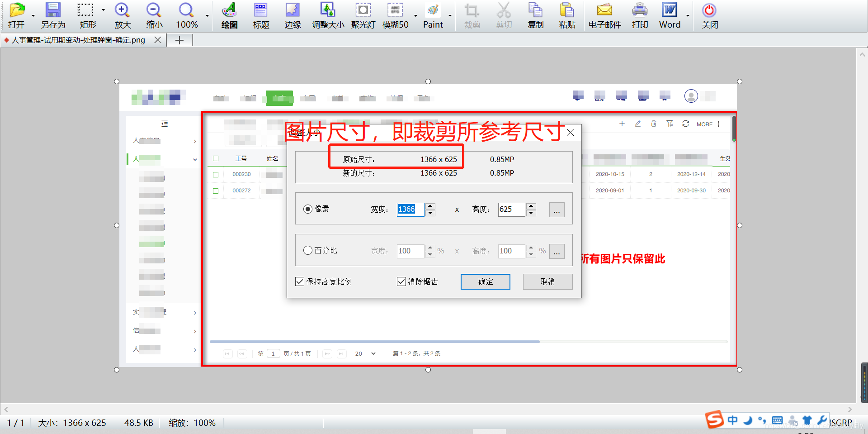Switch to the 人事管理-试用期变动 png tab
The image size is (868, 434).
pyautogui.click(x=78, y=40)
